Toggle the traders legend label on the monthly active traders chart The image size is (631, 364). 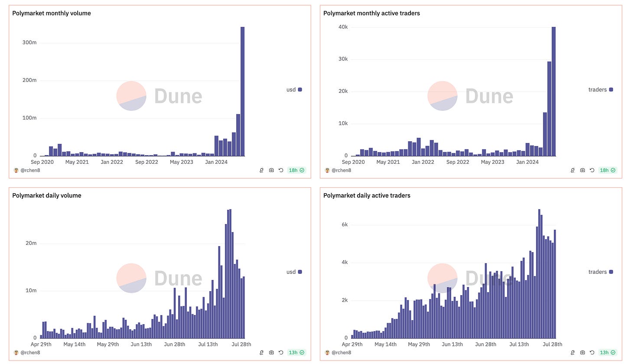pyautogui.click(x=598, y=90)
